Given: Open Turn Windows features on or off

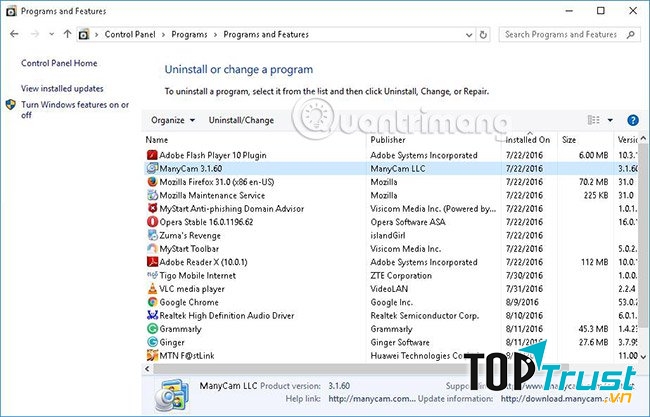Looking at the screenshot, I should coord(75,109).
